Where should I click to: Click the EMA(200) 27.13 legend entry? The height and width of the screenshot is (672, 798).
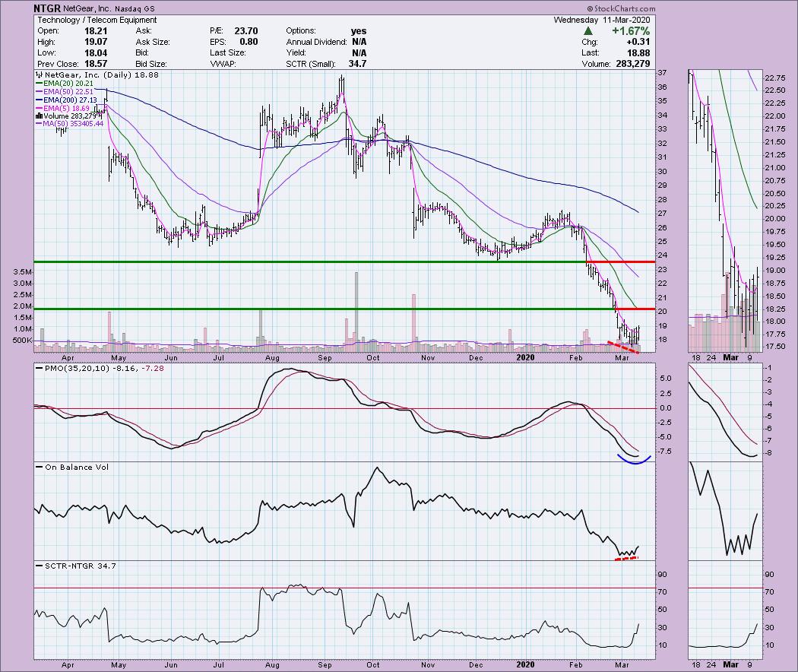click(66, 100)
